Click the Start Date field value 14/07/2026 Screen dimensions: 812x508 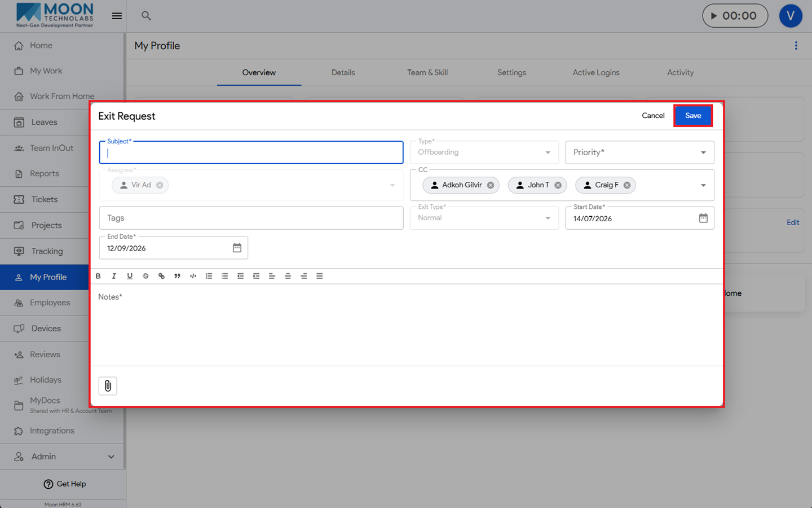593,219
